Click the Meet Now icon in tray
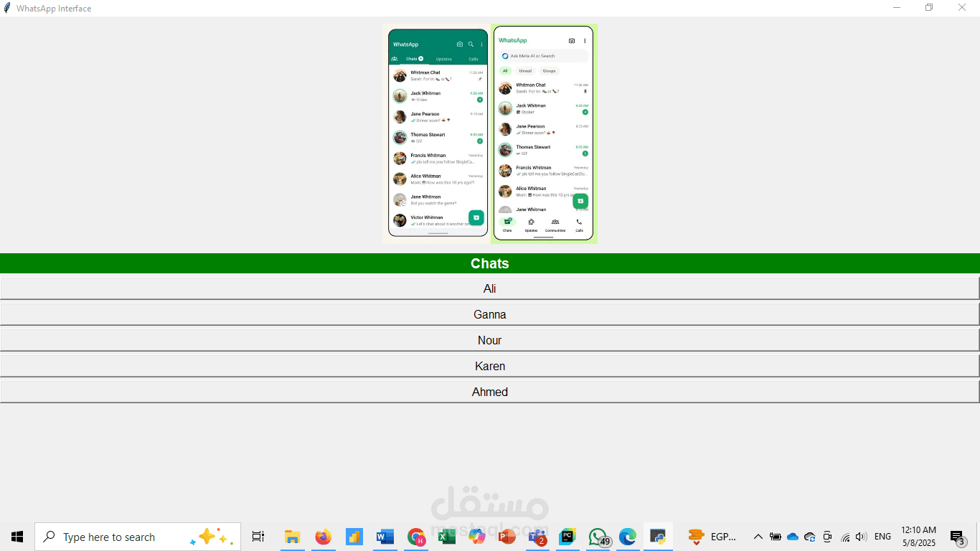Screen dimensions: 980x551 pyautogui.click(x=827, y=537)
